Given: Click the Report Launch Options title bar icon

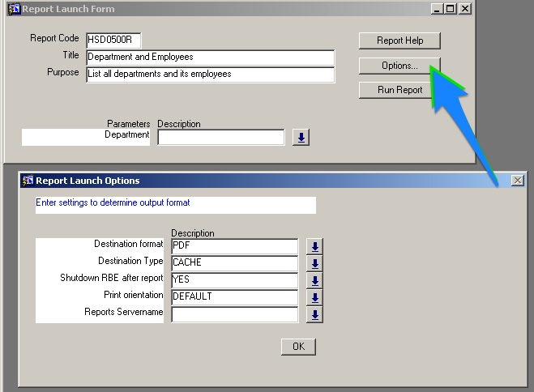Looking at the screenshot, I should 27,181.
